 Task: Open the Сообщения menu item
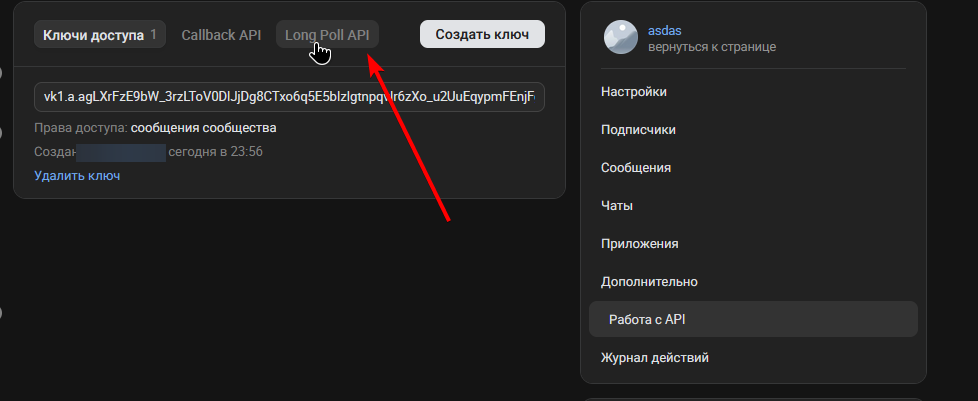[x=636, y=168]
